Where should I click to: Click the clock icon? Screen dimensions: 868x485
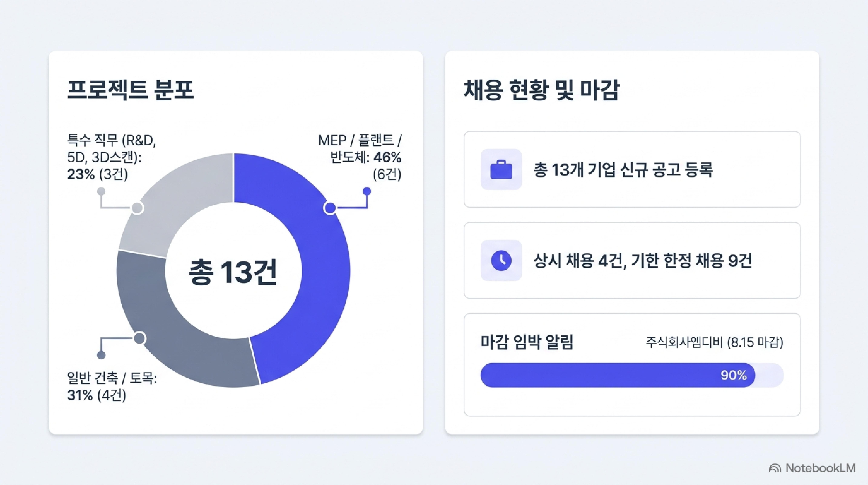[x=501, y=260]
